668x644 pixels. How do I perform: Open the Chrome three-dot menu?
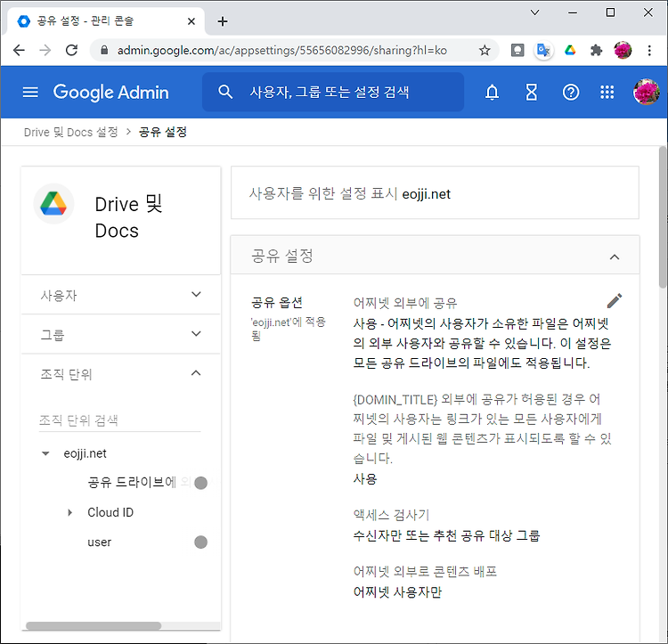pyautogui.click(x=649, y=50)
